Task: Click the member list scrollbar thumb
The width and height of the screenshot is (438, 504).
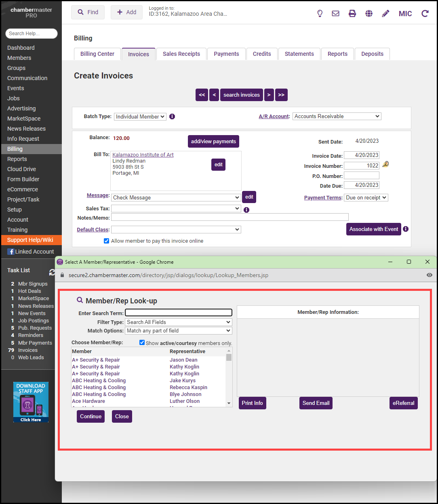Action: point(229,358)
